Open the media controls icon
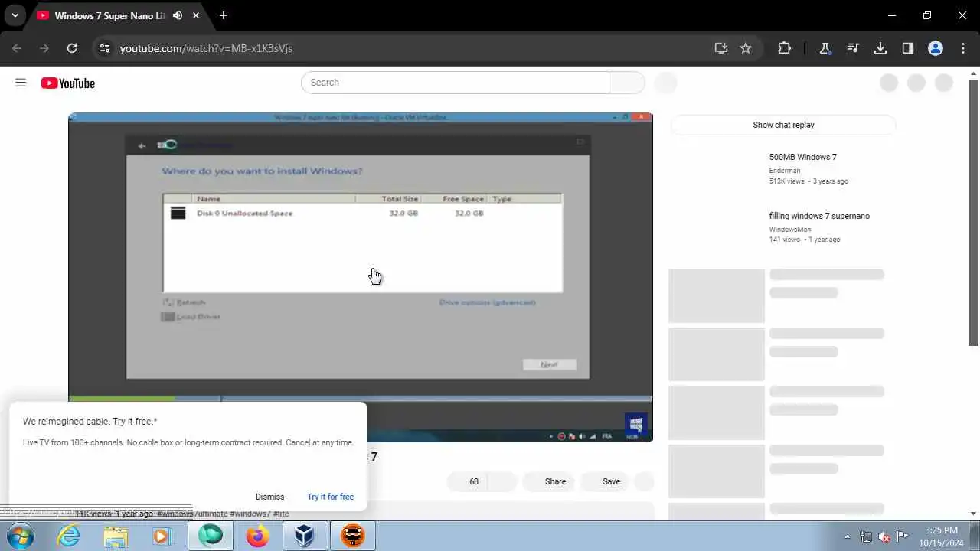The image size is (980, 551). coord(853,48)
